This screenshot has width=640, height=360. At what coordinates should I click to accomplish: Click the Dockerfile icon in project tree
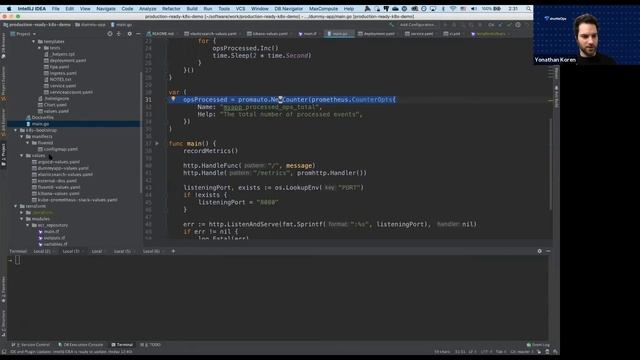(28, 118)
